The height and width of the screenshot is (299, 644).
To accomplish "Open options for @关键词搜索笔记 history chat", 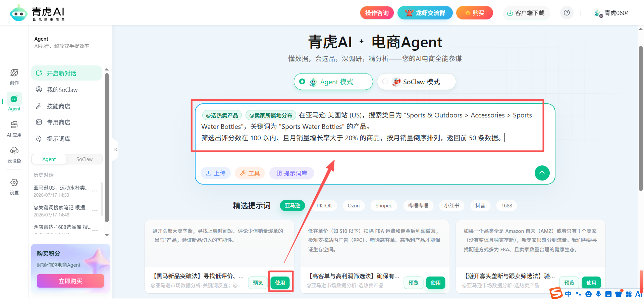I will coord(95,211).
